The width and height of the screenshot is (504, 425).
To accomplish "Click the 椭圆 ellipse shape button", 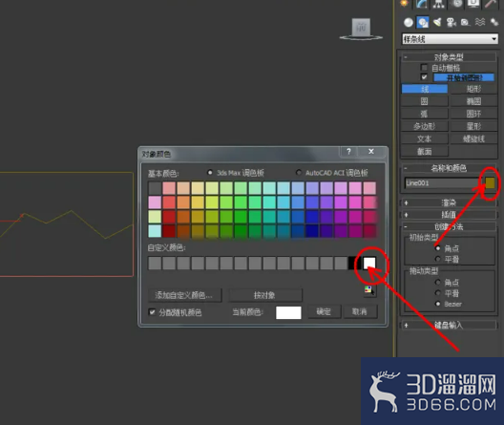I will [x=473, y=101].
